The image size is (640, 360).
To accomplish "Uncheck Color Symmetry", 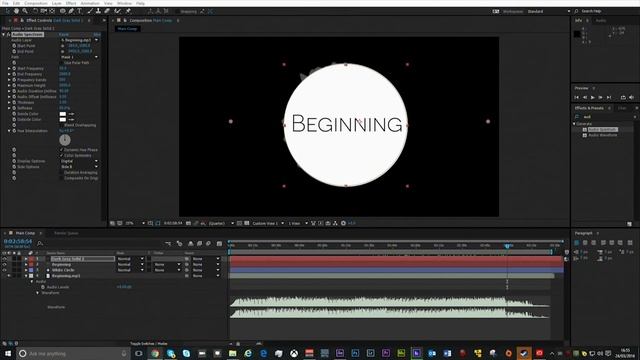I will 62,156.
